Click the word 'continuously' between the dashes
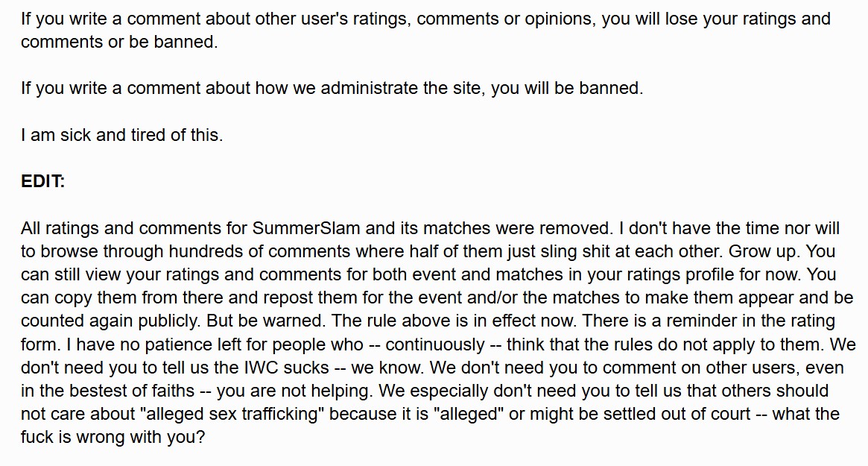The image size is (868, 466). (435, 344)
